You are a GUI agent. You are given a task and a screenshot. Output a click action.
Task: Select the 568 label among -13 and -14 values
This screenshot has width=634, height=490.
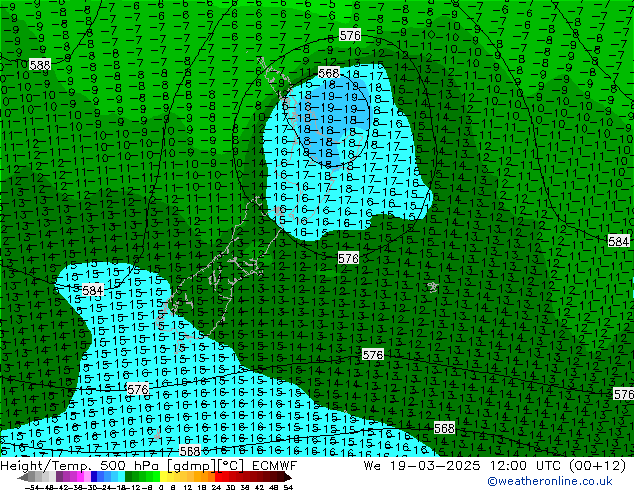coord(444,428)
